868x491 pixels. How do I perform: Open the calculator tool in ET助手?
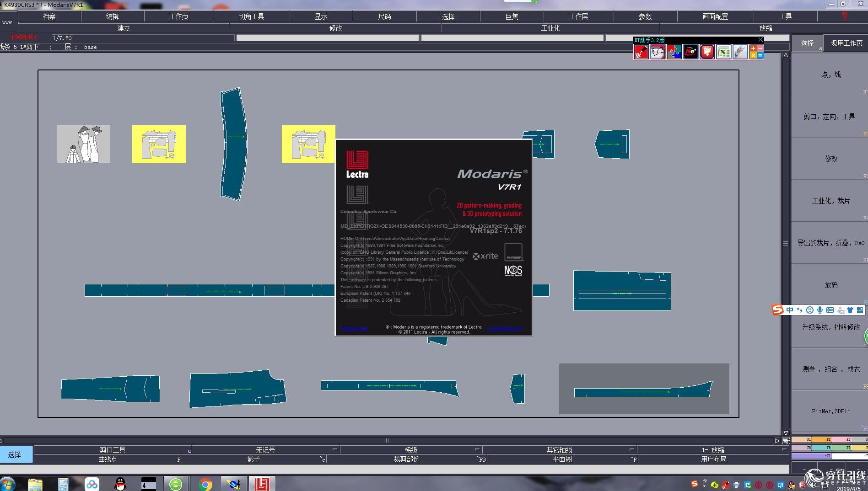(x=756, y=52)
